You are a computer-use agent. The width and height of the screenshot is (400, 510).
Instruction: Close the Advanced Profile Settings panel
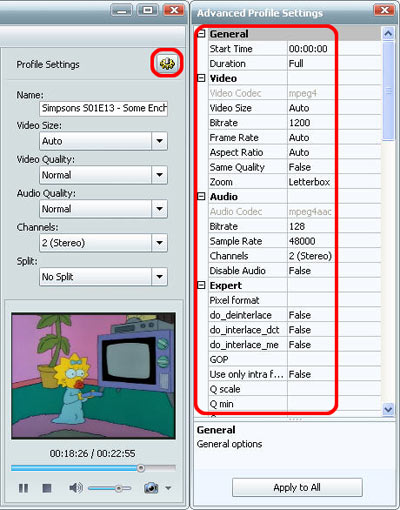click(384, 10)
